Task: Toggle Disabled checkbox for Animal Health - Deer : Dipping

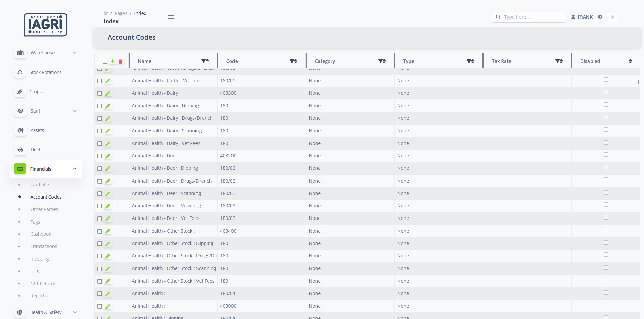Action: [606, 167]
